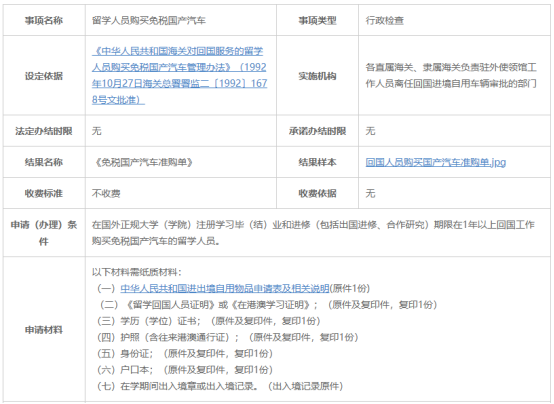The height and width of the screenshot is (404, 554).
Task: Click the 设定依据 header cell
Action: coord(44,76)
